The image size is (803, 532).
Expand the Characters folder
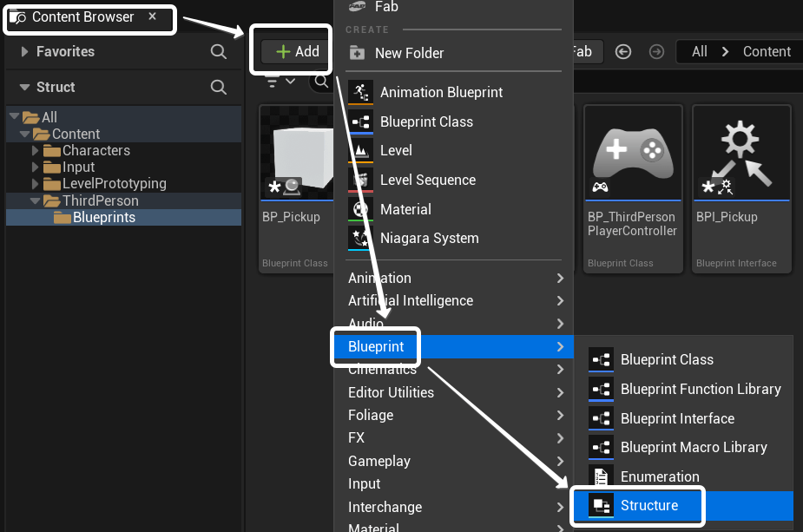[36, 150]
